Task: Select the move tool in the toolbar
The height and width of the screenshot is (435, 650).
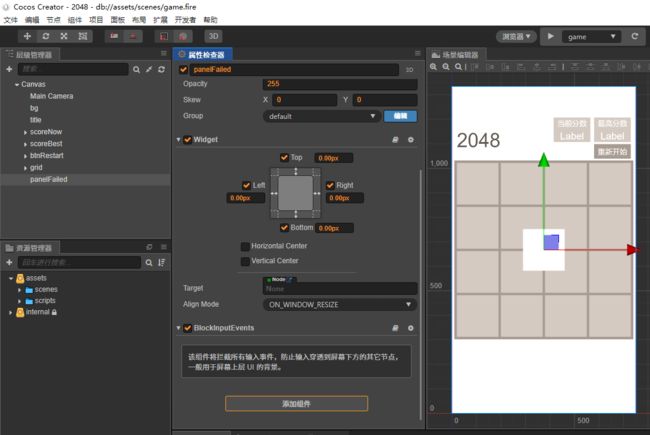Action: coord(27,36)
